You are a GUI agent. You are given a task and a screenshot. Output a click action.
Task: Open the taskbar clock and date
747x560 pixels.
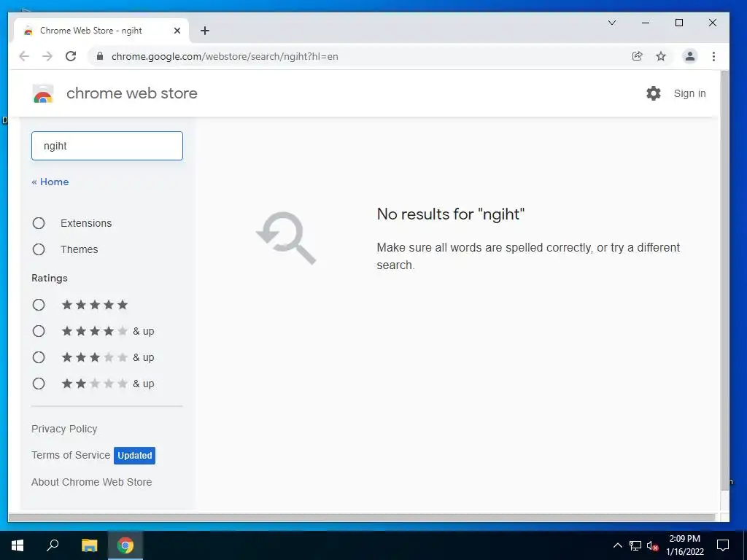[x=684, y=545]
